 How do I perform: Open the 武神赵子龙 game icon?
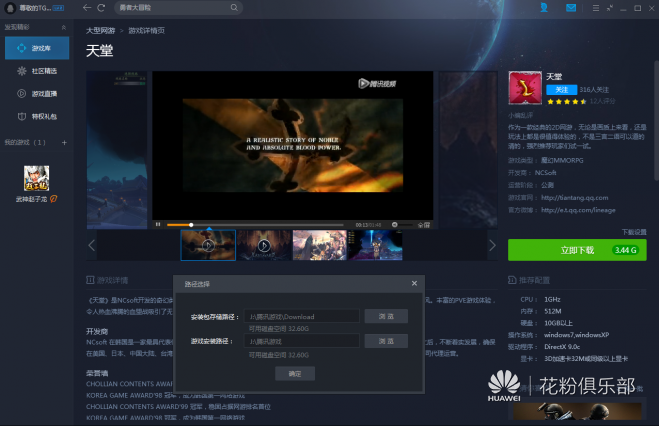pyautogui.click(x=36, y=178)
